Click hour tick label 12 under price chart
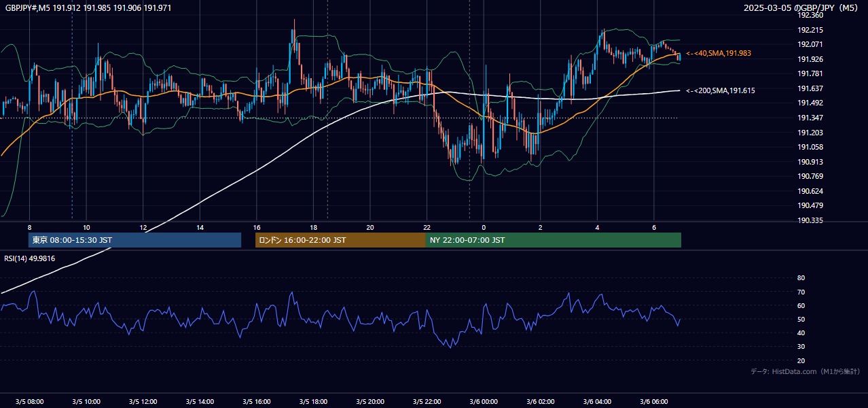Viewport: 868px width, 408px height. coord(143,227)
